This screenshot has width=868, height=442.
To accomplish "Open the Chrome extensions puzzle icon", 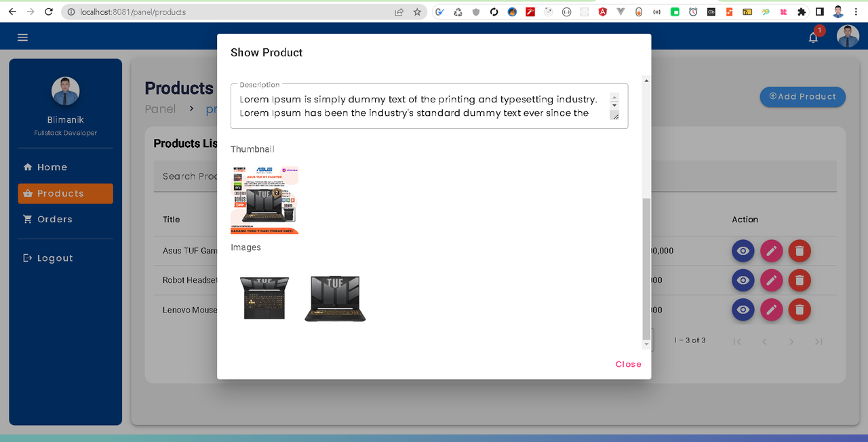I will click(x=802, y=12).
